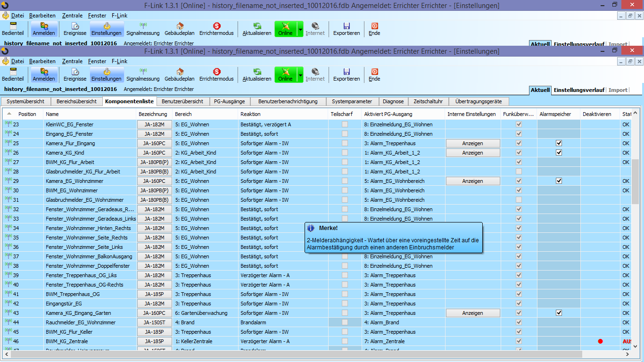This screenshot has width=644, height=362.
Task: Open Bedienteil keypad in front window toolbar
Action: pos(13,74)
